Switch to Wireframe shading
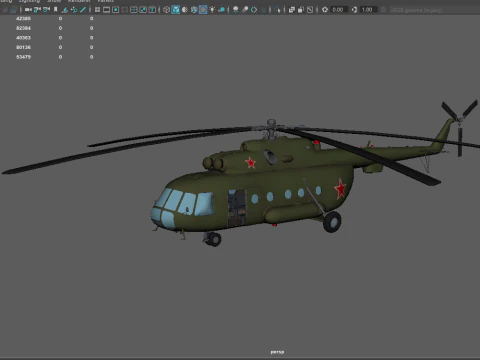 tap(166, 10)
